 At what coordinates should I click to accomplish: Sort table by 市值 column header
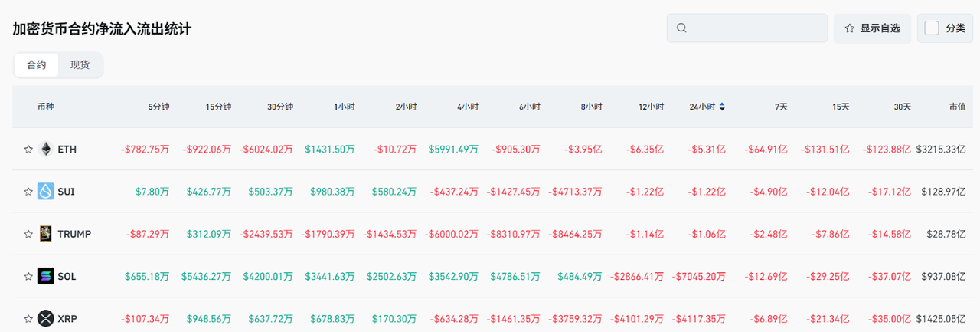click(x=957, y=107)
